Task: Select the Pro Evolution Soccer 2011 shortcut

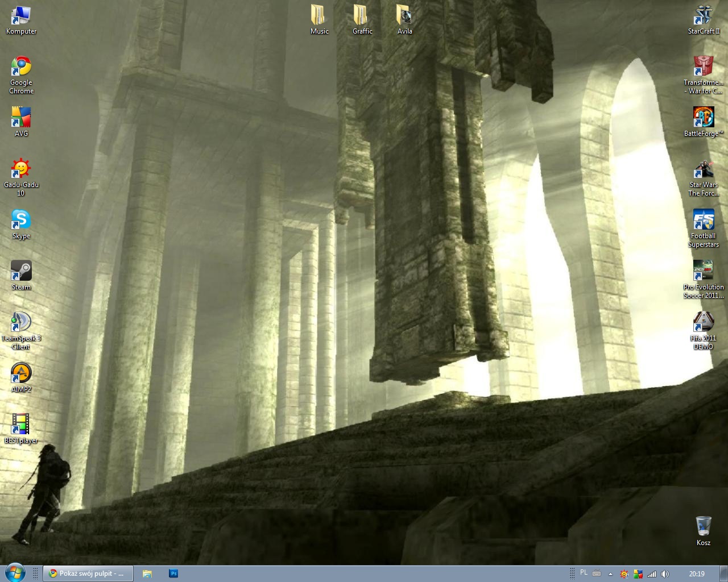Action: pyautogui.click(x=704, y=280)
